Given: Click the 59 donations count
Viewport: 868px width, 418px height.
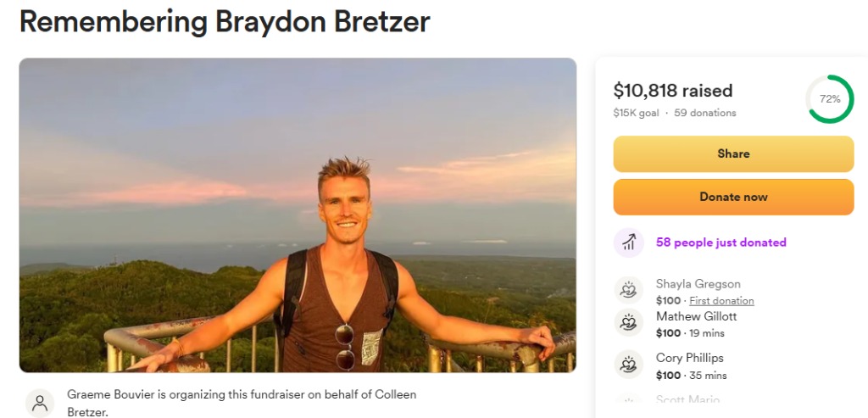Looking at the screenshot, I should point(705,113).
